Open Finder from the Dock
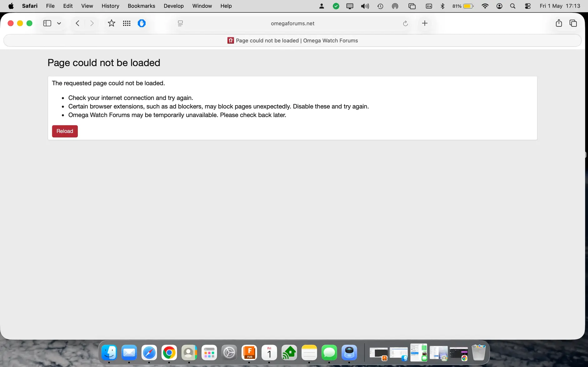This screenshot has width=588, height=367. click(x=109, y=353)
